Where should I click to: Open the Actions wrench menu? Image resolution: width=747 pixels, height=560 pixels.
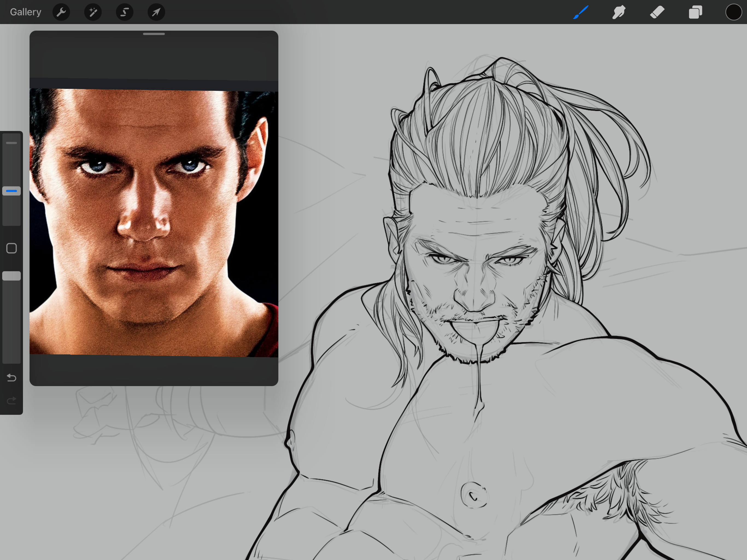coord(61,12)
